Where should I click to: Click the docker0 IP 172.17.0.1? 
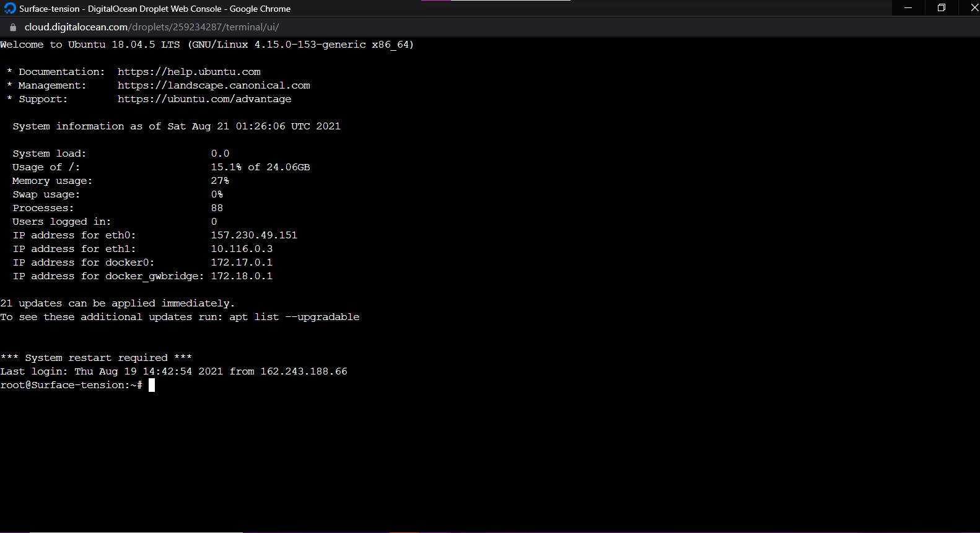click(x=242, y=262)
